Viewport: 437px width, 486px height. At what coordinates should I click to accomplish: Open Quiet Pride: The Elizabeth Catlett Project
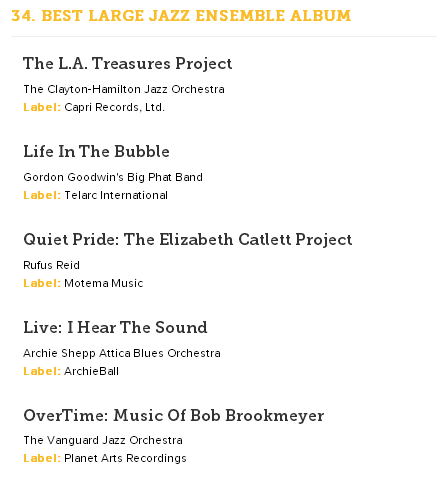188,240
